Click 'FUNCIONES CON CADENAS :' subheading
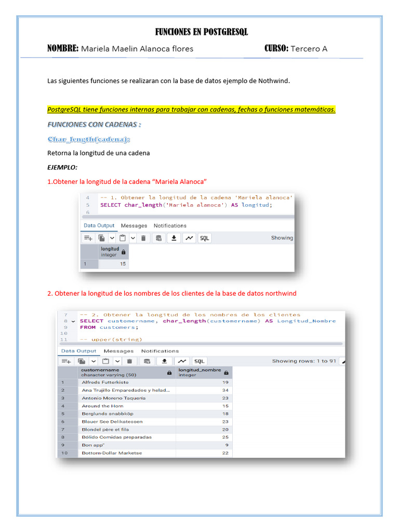The image size is (399, 532). point(94,125)
